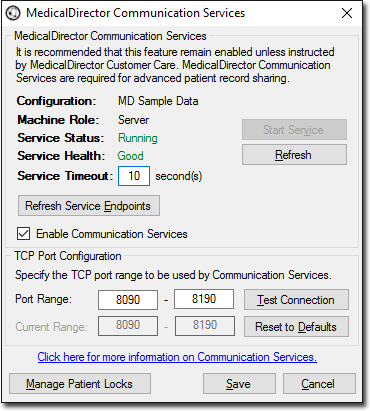Click the Current Range start field
This screenshot has height=411, width=370.
(x=128, y=326)
